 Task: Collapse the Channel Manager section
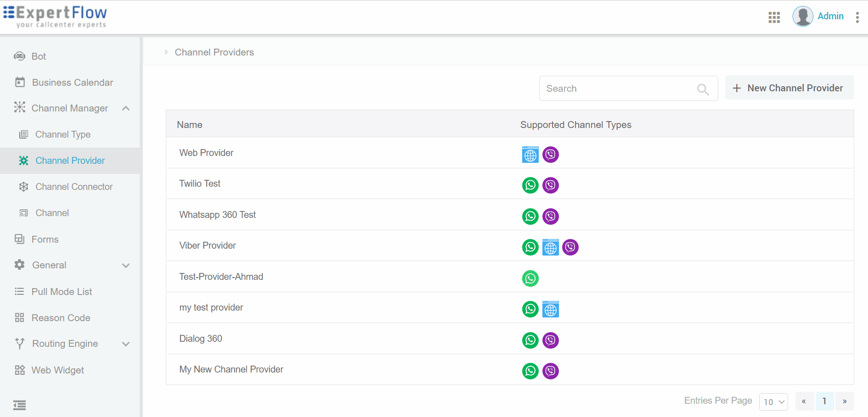tap(126, 108)
